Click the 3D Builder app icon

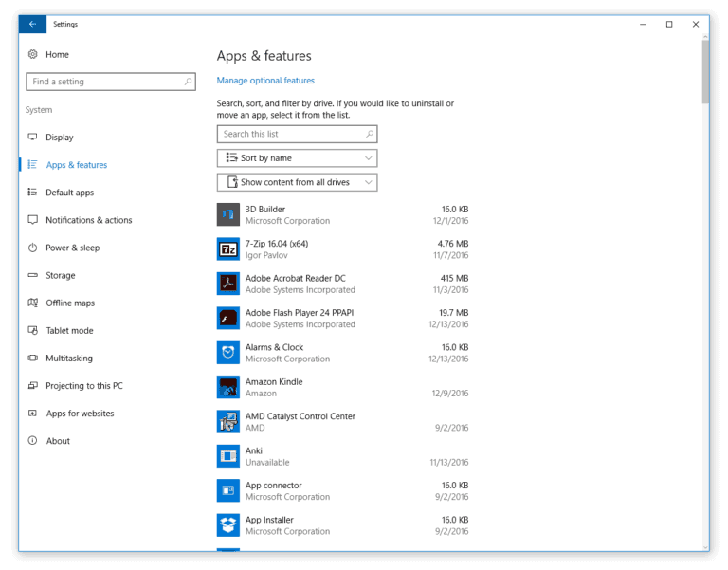pyautogui.click(x=227, y=214)
